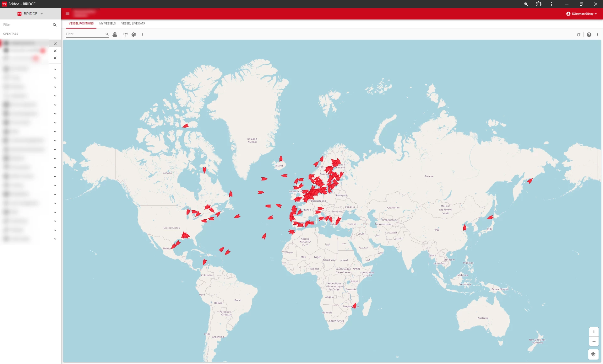Viewport: 603px width, 364px height.
Task: Open the Süleyman Güney user dropdown
Action: (x=582, y=14)
